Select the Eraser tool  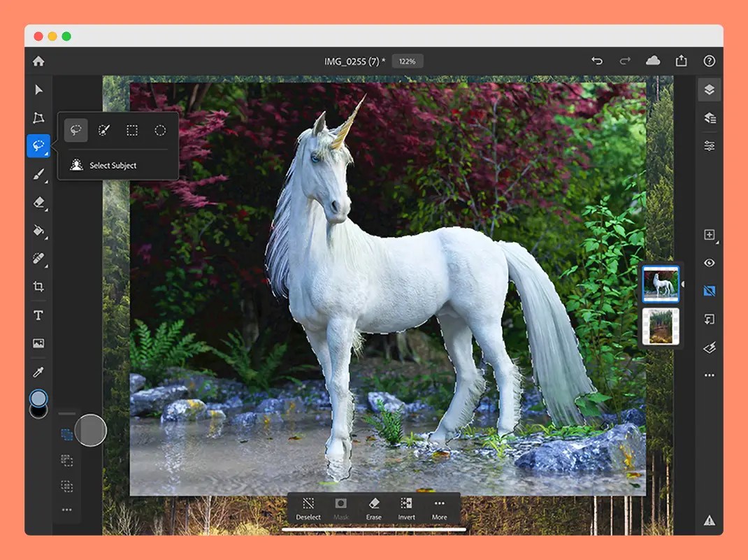coord(39,203)
